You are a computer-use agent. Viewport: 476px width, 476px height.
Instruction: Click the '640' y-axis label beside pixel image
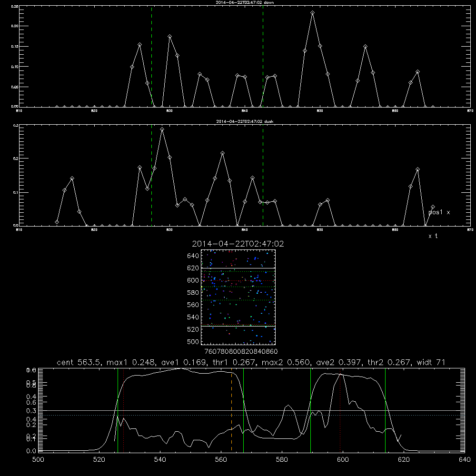[x=193, y=256]
